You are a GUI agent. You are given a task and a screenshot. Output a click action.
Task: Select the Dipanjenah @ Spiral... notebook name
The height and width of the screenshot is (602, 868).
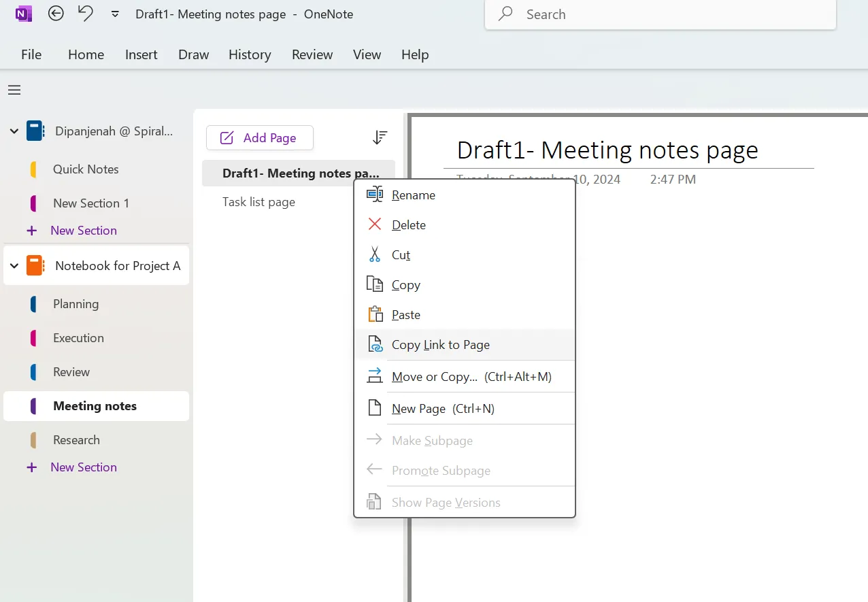(x=114, y=131)
